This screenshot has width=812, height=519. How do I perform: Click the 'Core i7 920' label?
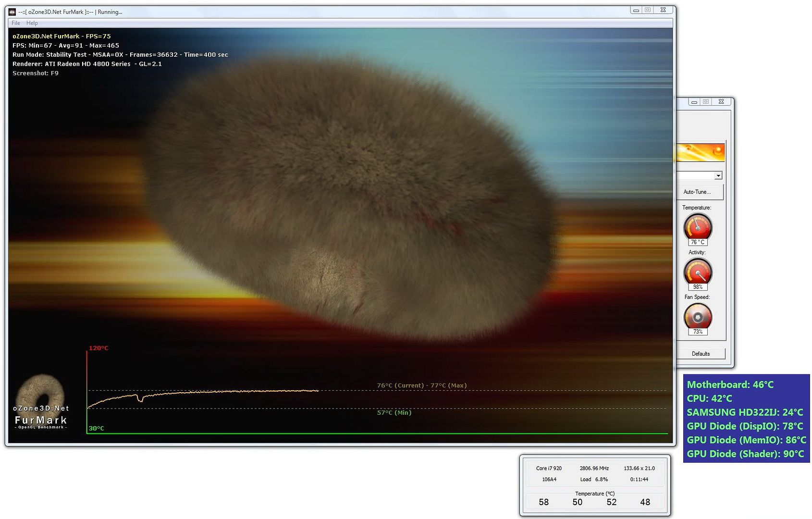[549, 468]
